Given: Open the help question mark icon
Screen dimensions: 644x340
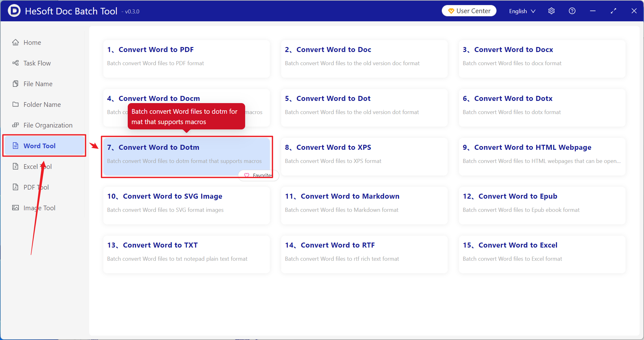Looking at the screenshot, I should point(572,11).
